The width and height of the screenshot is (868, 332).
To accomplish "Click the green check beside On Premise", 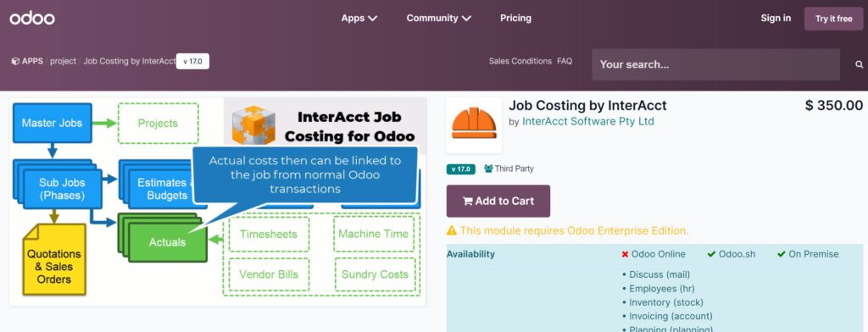I will 781,255.
